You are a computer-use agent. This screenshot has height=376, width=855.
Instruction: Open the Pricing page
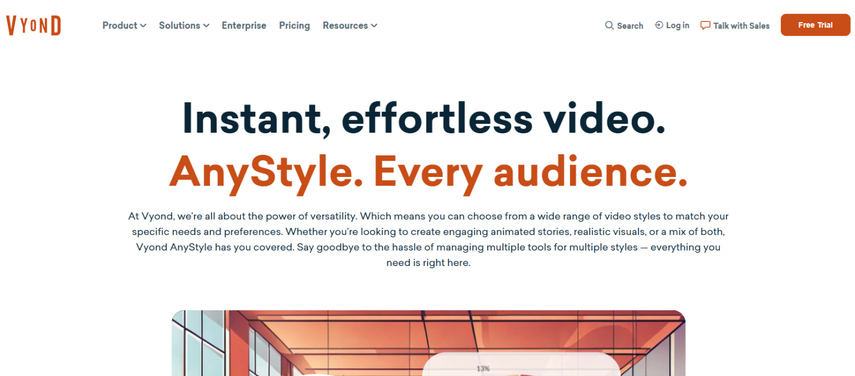pos(294,26)
